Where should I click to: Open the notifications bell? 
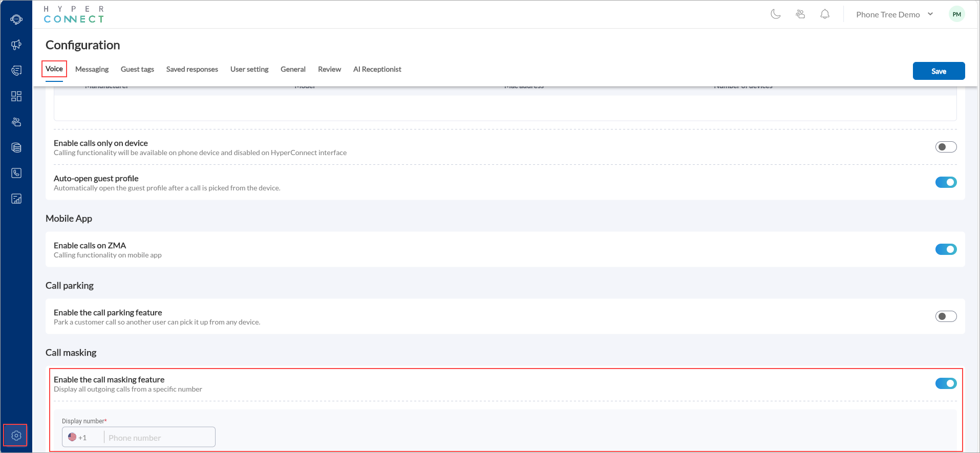click(x=824, y=14)
